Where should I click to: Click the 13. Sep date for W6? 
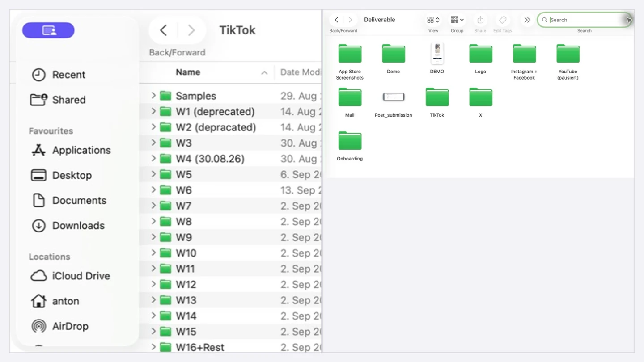301,190
